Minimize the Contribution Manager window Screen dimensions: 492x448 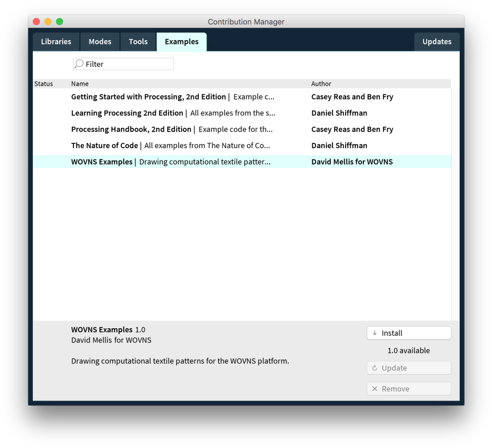pyautogui.click(x=48, y=22)
